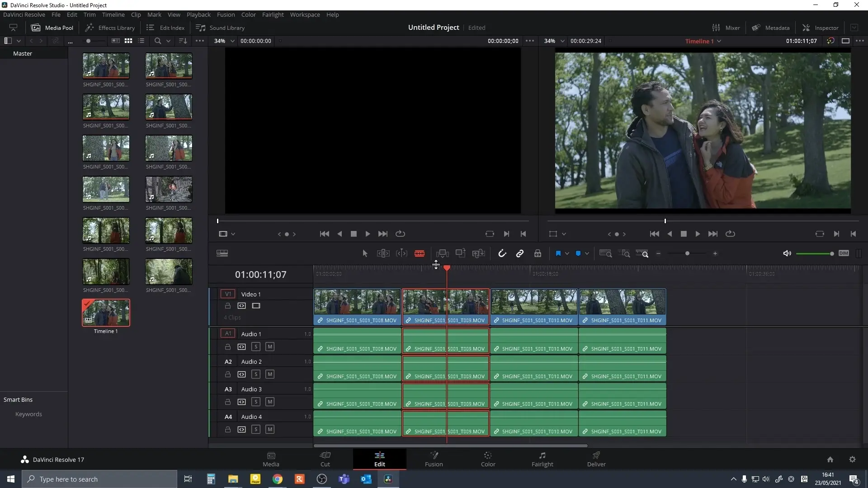Open the Edit Index panel

(165, 28)
